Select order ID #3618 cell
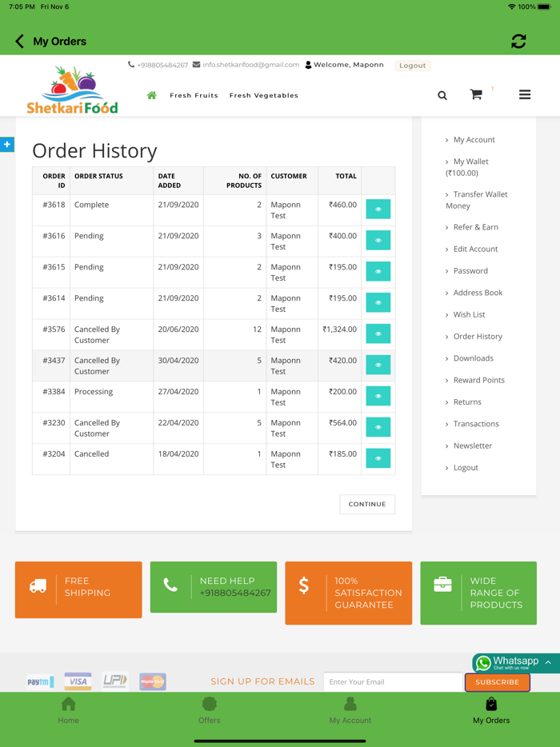The image size is (560, 747). click(51, 210)
